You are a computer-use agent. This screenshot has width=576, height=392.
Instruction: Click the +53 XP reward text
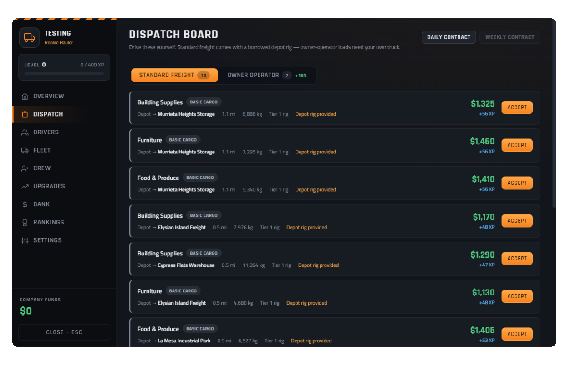click(487, 340)
